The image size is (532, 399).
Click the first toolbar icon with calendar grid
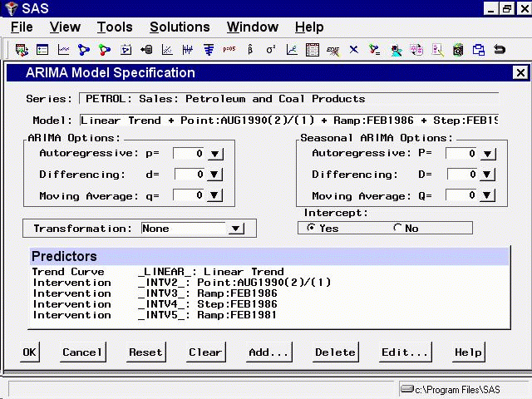(x=22, y=50)
